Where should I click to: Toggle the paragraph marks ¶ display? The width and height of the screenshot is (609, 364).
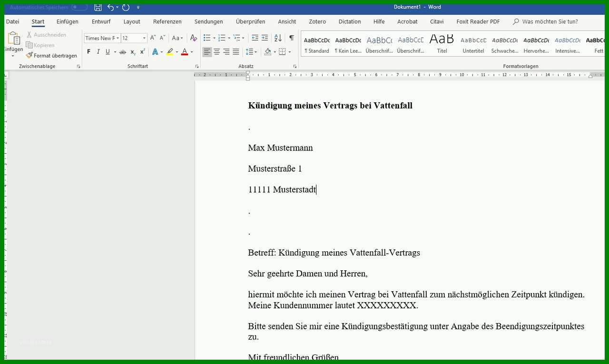291,38
